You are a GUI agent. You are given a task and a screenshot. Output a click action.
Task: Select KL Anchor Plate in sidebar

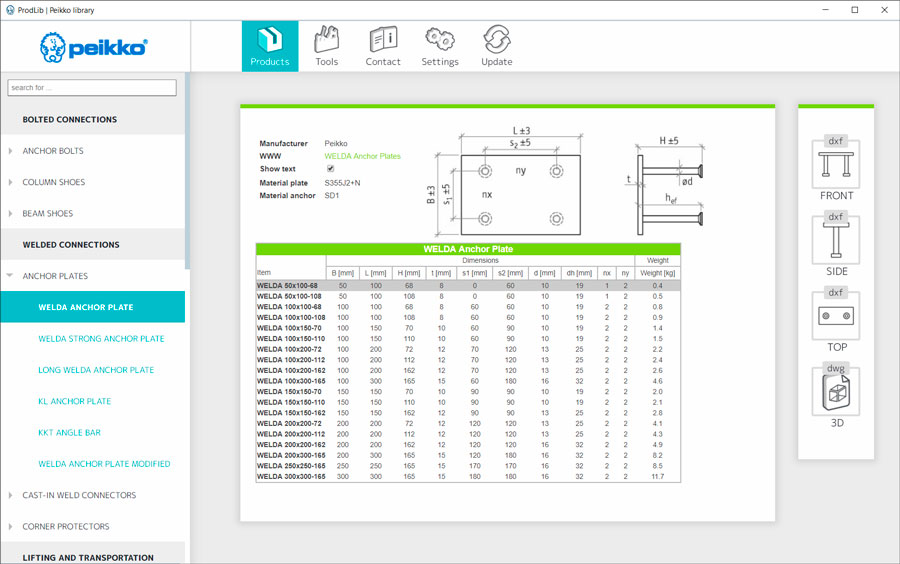(75, 401)
